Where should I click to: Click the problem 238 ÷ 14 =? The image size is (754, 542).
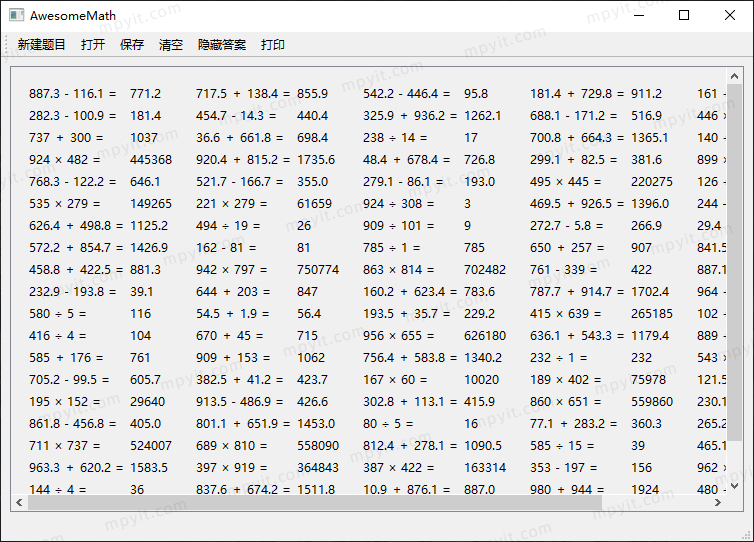[395, 138]
